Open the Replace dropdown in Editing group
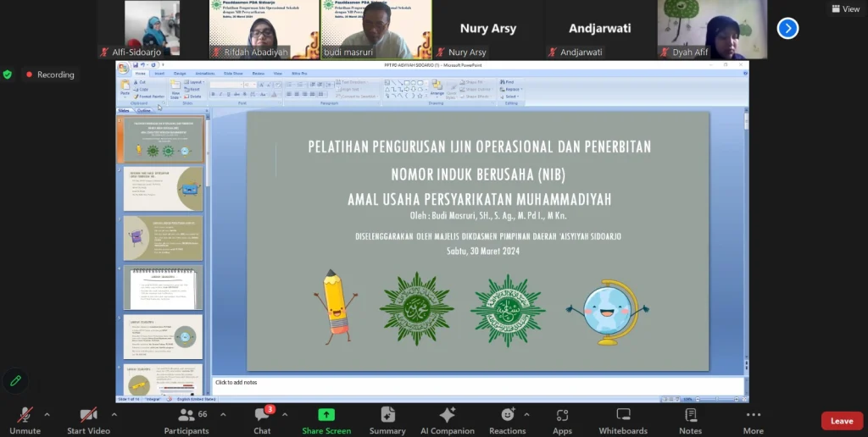 coord(510,89)
